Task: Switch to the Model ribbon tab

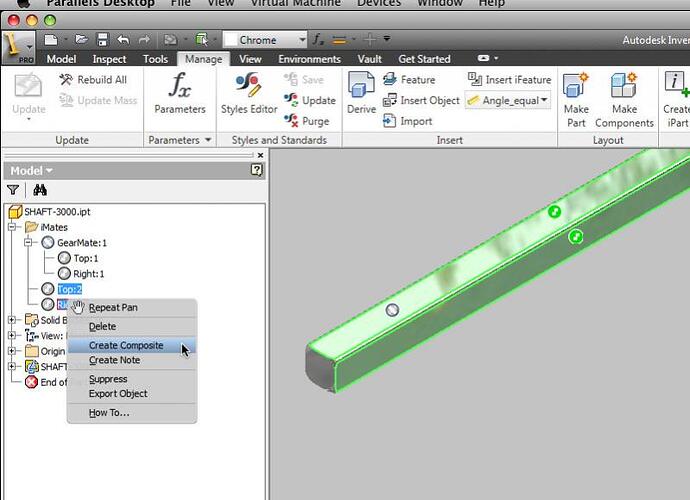Action: [61, 59]
